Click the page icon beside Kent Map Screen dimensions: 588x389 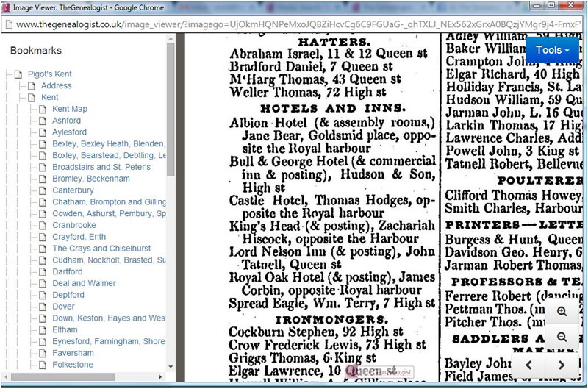point(43,109)
